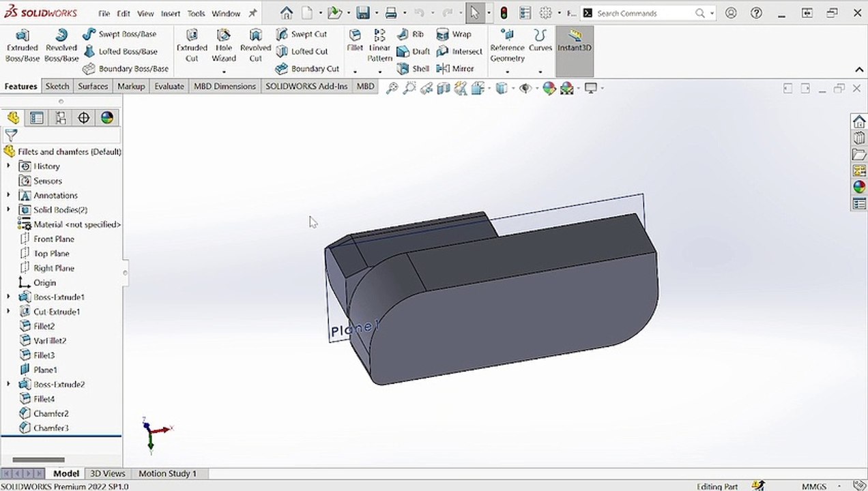
Task: Click the Mirror feature tool
Action: click(455, 68)
